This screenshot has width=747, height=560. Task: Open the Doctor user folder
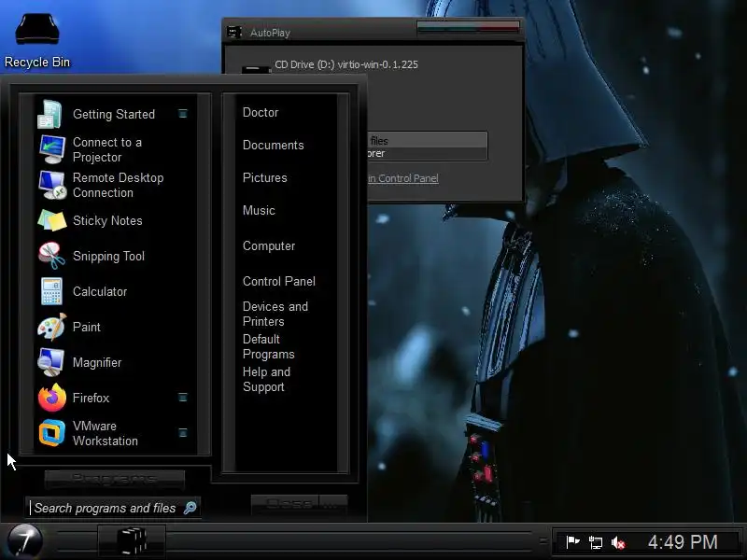click(261, 112)
